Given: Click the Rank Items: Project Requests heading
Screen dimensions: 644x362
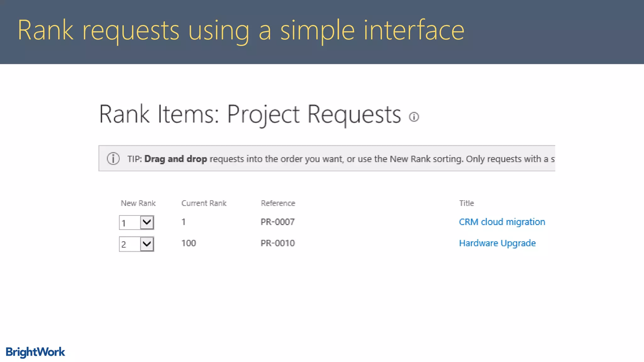Looking at the screenshot, I should pyautogui.click(x=250, y=114).
